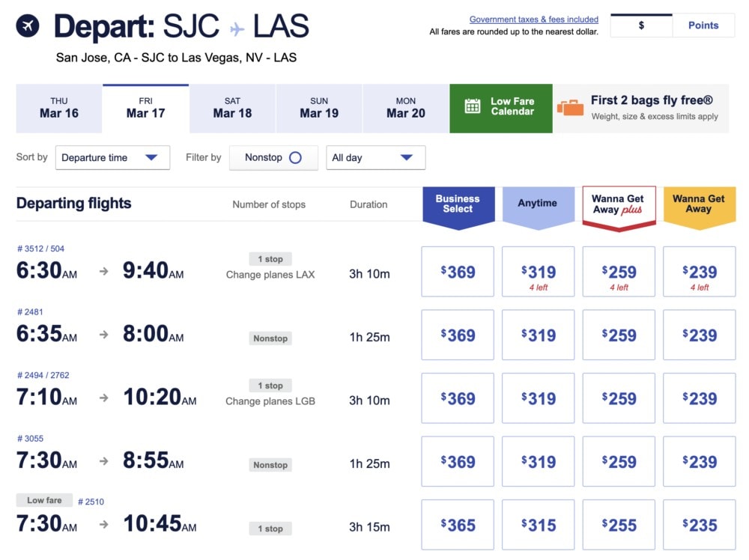Select $239 Wanna Get Away fare for 6:35AM flight
Image resolution: width=749 pixels, height=560 pixels.
pyautogui.click(x=700, y=335)
